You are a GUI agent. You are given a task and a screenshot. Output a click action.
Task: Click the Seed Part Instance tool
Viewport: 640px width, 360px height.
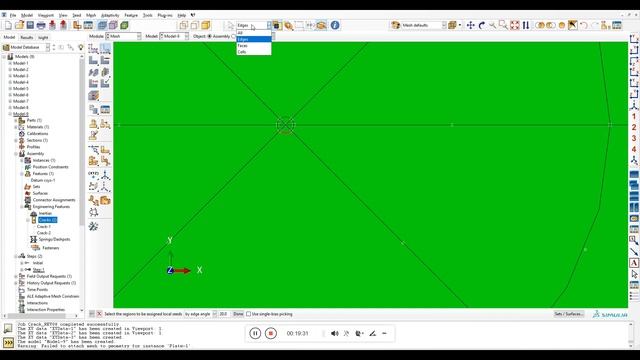point(93,49)
